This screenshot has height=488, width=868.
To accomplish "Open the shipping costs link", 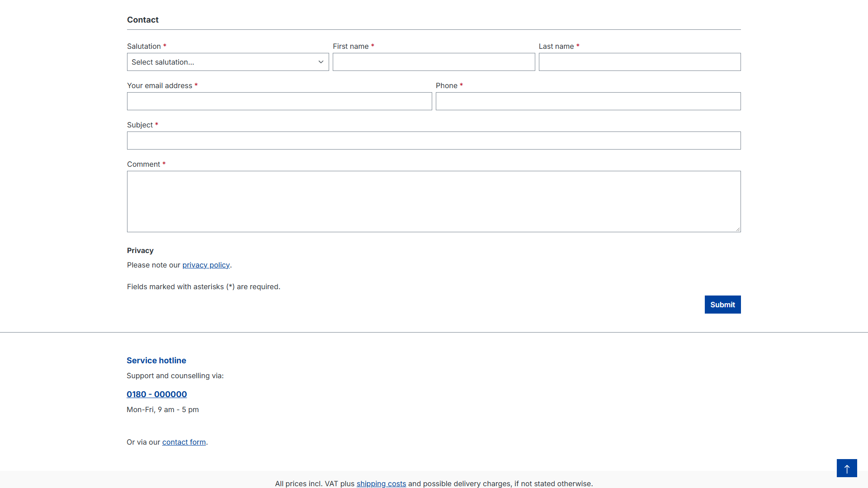I will (381, 483).
